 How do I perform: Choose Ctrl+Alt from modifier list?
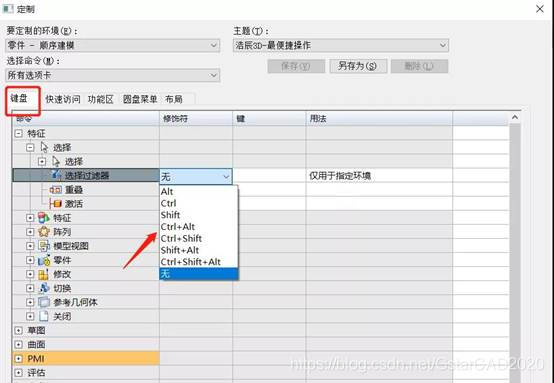pos(199,226)
